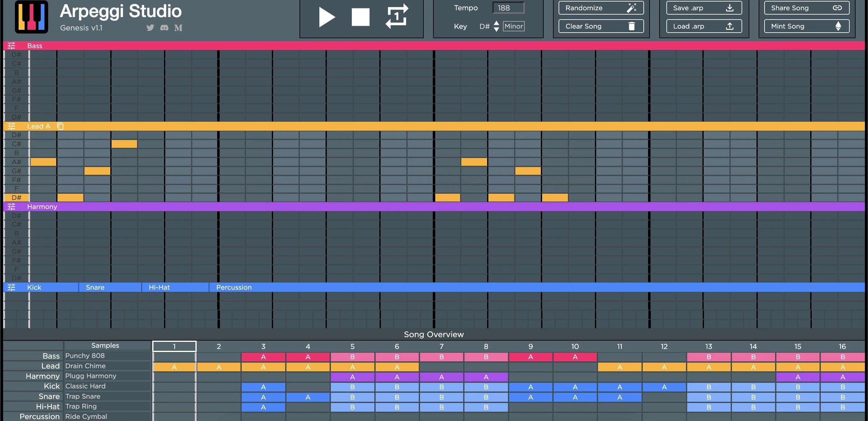868x421 pixels.
Task: Click the Tempo 188 input field
Action: pos(508,8)
